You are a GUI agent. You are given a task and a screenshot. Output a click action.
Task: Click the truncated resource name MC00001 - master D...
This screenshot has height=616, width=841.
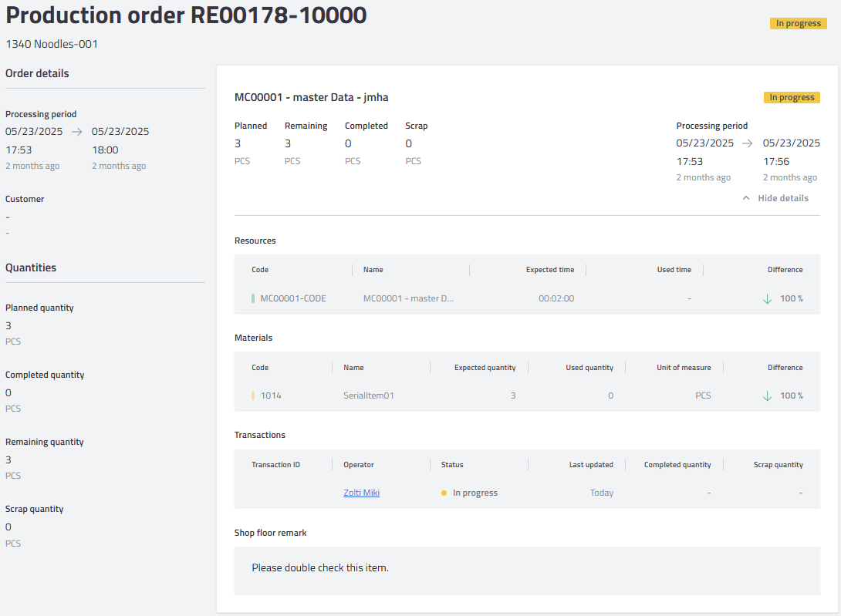click(x=409, y=298)
